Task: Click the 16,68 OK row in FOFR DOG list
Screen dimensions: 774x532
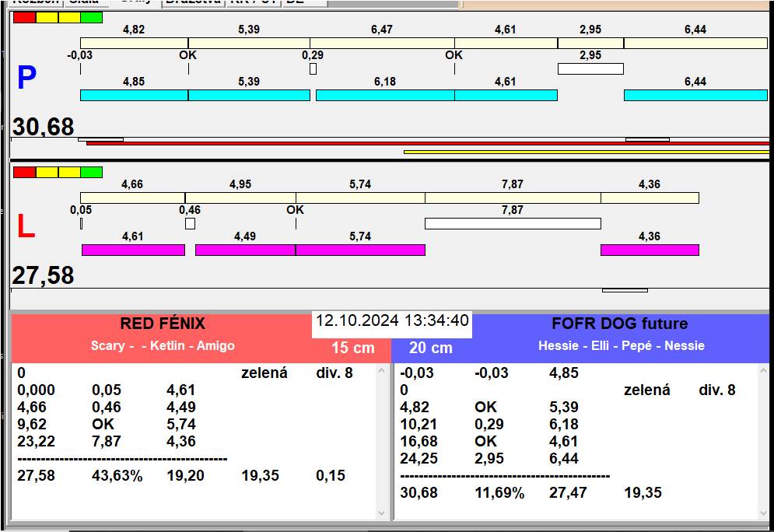Action: pos(489,441)
